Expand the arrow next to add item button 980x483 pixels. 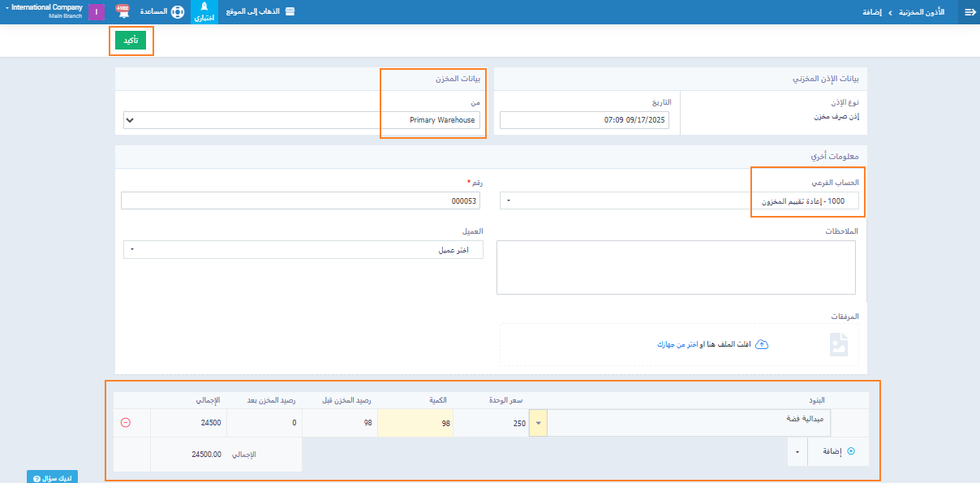click(797, 451)
